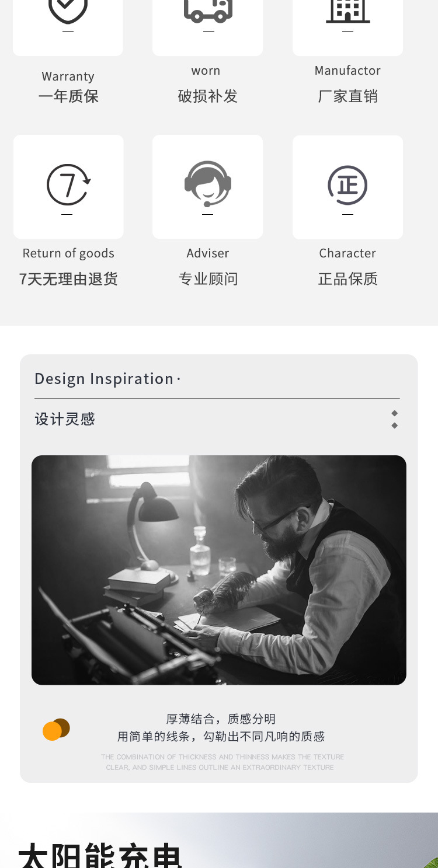Select the 破损补发 label
The image size is (438, 868).
point(208,96)
